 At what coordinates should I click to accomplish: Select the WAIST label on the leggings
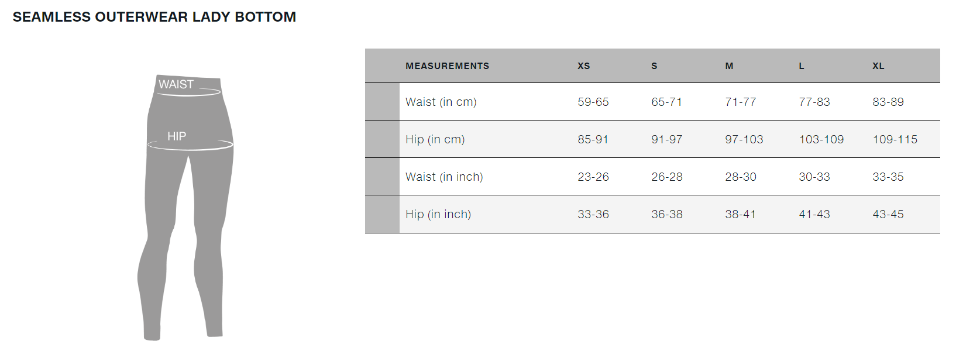tap(176, 85)
